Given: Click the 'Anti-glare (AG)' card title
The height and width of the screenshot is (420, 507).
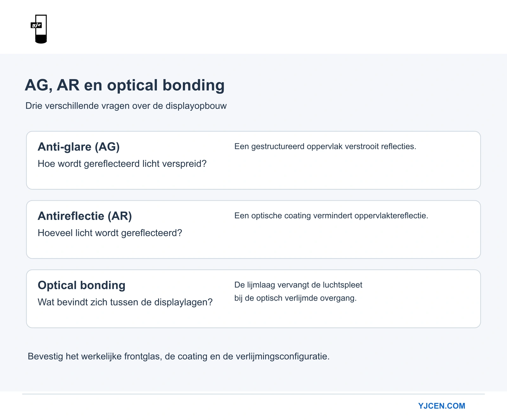Looking at the screenshot, I should pyautogui.click(x=79, y=147).
